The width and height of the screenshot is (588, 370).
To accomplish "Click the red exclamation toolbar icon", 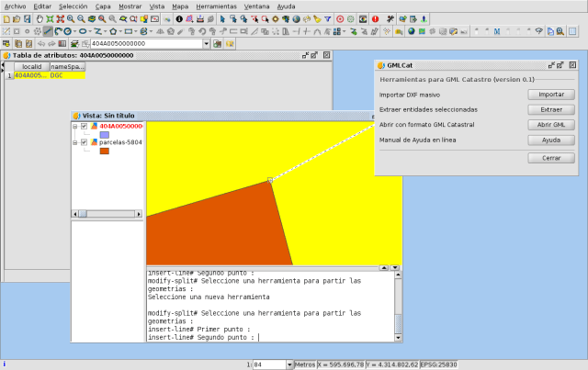I will [x=375, y=18].
